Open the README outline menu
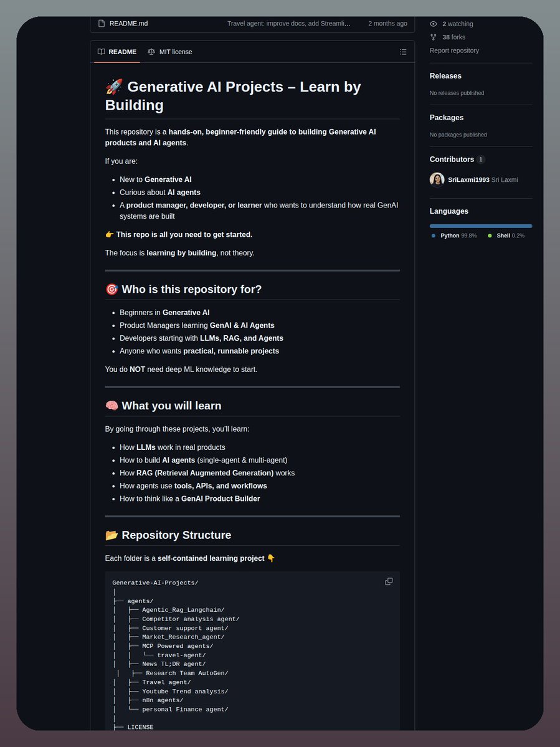The width and height of the screenshot is (560, 747). [403, 52]
